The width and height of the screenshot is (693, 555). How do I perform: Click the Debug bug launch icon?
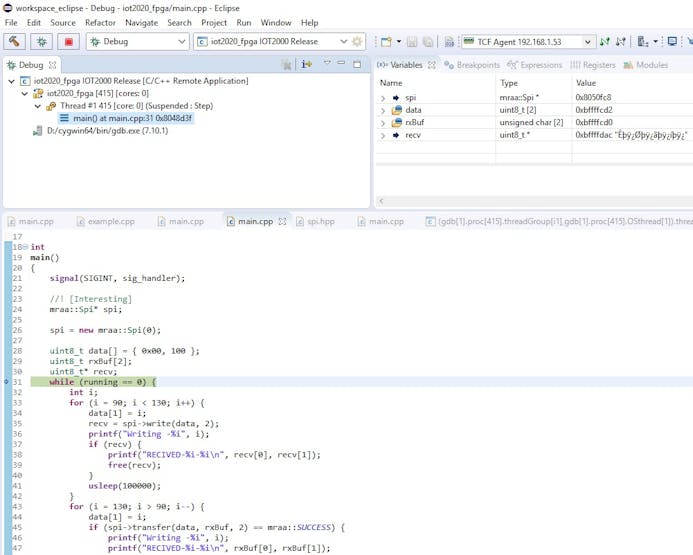click(x=42, y=42)
